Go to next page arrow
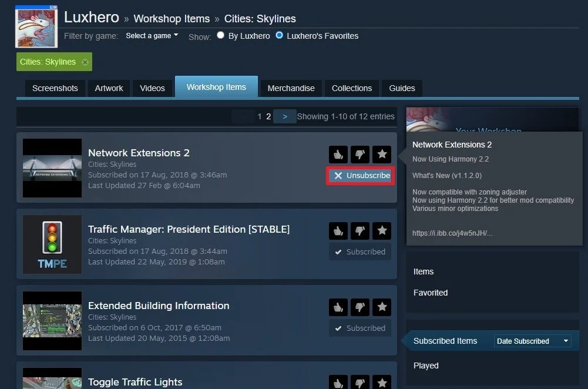This screenshot has height=389, width=588. coord(285,117)
